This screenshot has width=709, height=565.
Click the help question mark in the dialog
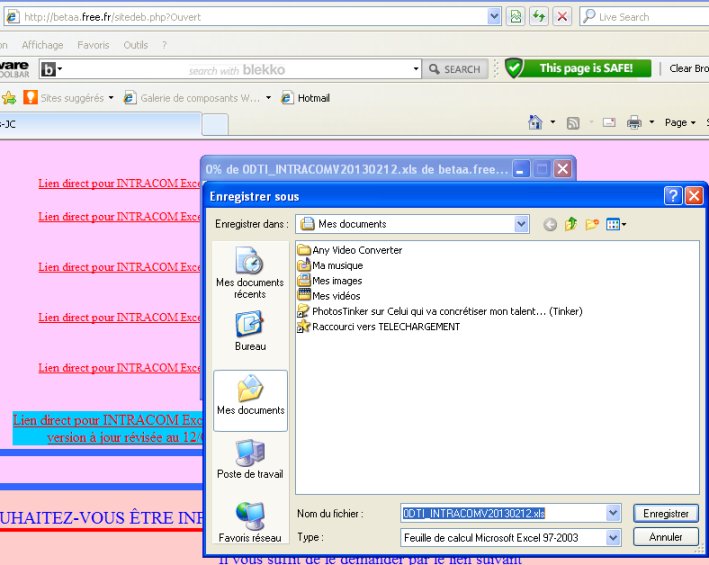coord(673,196)
